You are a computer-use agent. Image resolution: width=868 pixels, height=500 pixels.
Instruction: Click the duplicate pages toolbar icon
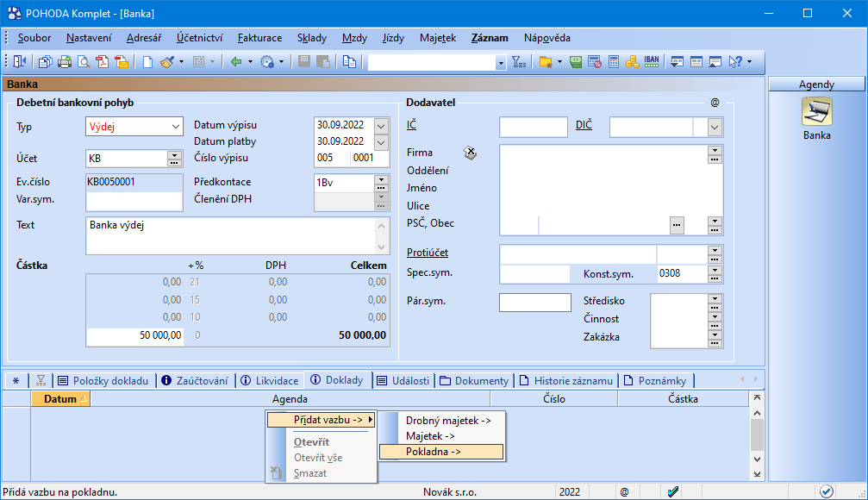(x=349, y=62)
